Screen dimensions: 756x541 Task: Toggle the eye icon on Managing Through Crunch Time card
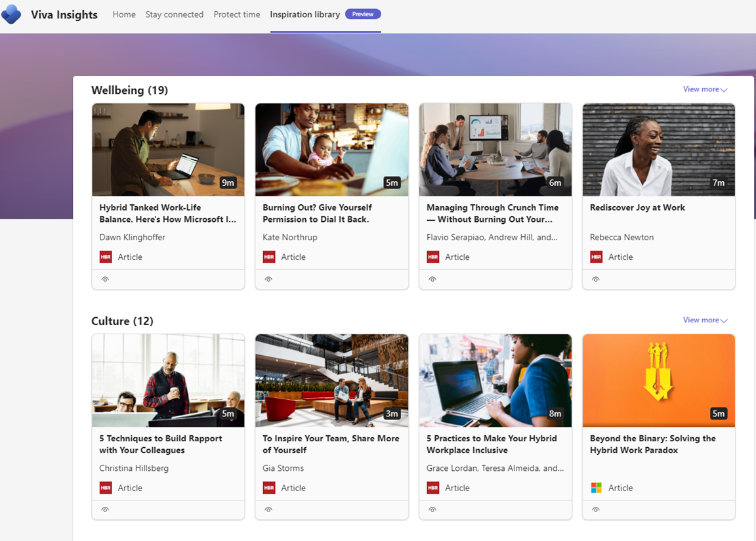432,279
